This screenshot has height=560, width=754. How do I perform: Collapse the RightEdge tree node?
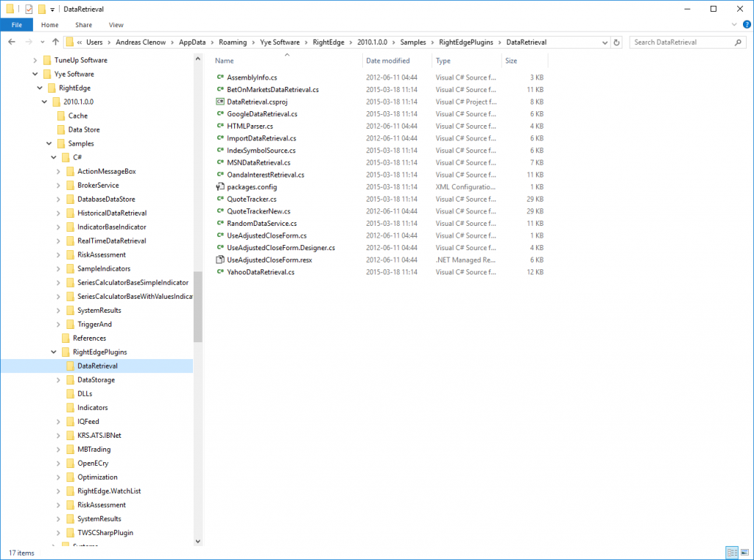[40, 88]
